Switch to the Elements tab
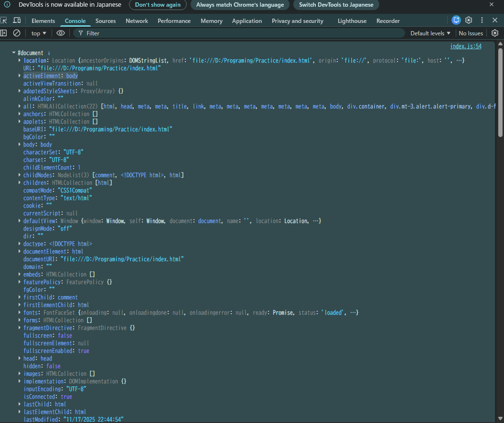 coord(43,21)
